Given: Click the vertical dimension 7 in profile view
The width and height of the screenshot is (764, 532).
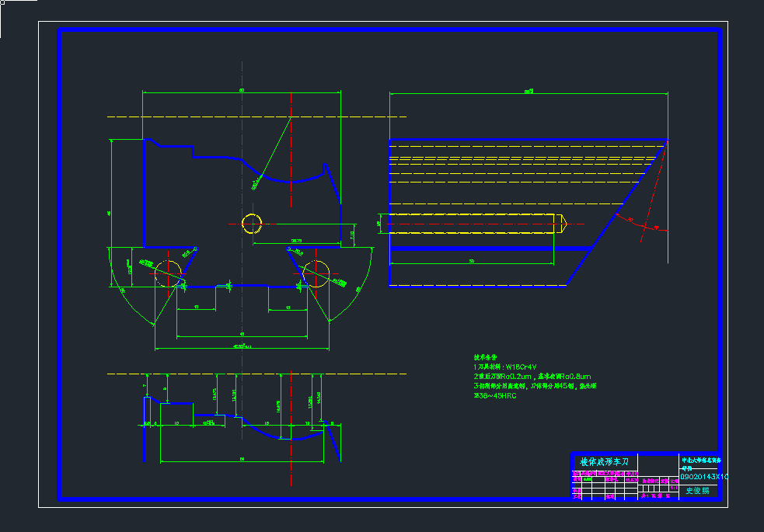Looking at the screenshot, I should (145, 386).
